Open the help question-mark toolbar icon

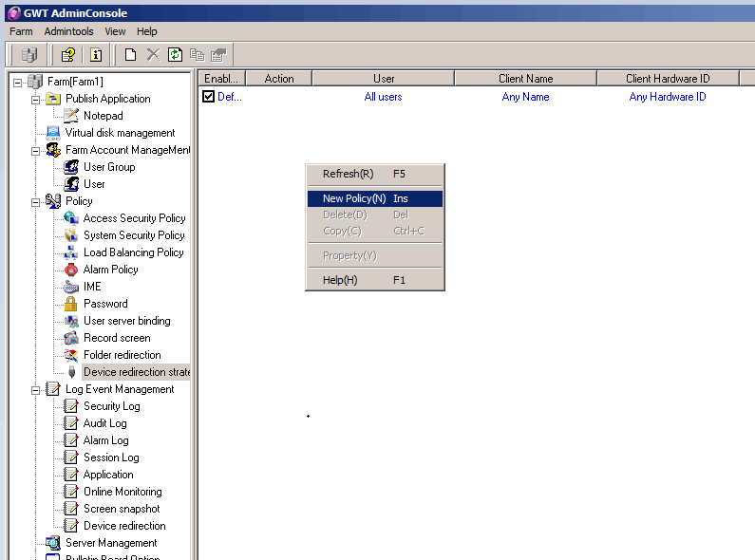[x=68, y=55]
